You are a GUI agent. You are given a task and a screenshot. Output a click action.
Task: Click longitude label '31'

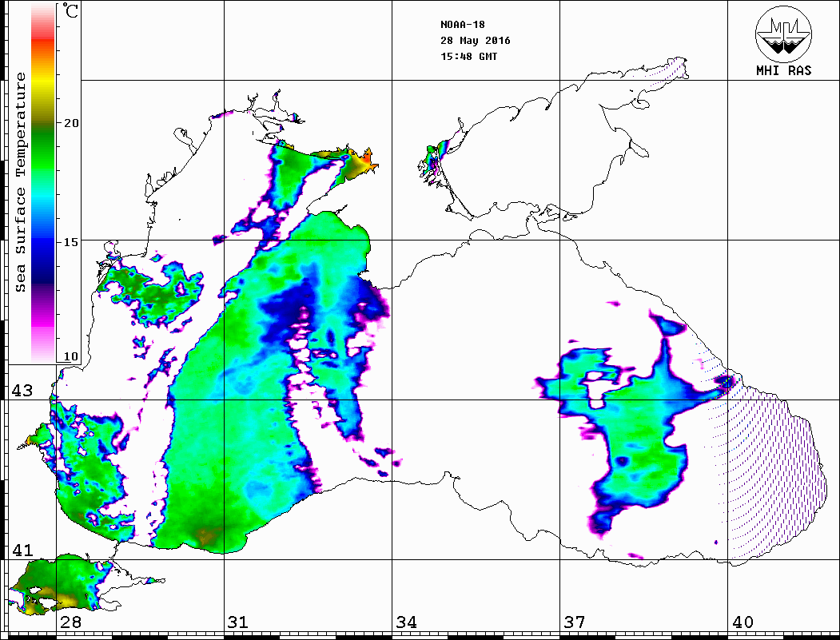(238, 622)
